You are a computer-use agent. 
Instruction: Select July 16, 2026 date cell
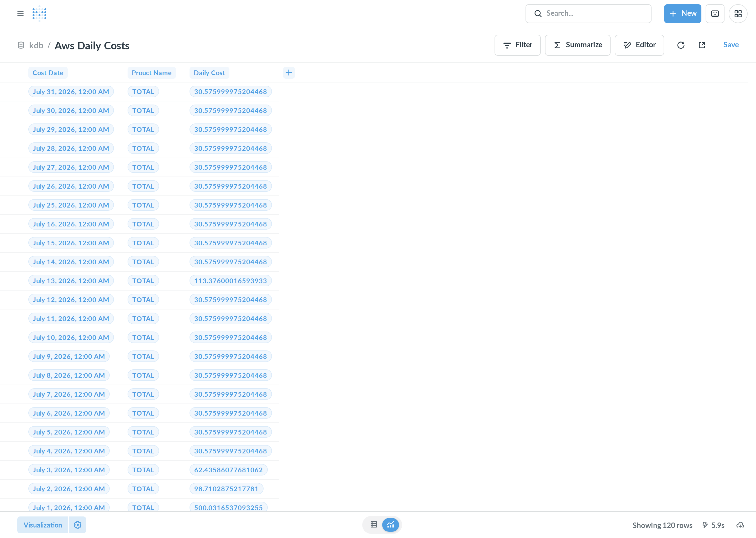(71, 224)
